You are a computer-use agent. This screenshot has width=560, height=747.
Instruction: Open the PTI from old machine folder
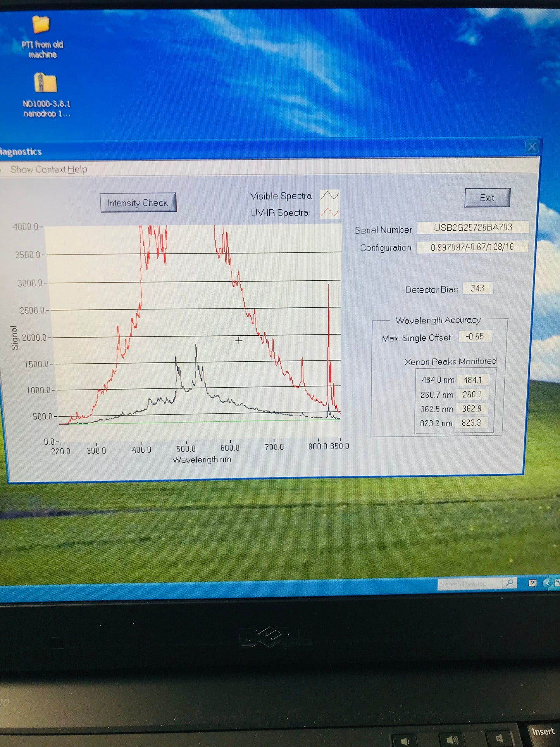pyautogui.click(x=41, y=37)
